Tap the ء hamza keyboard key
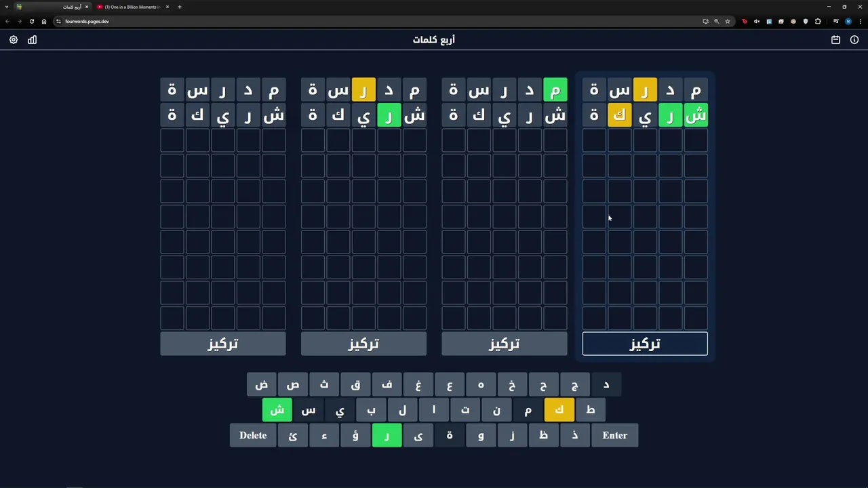 click(324, 435)
